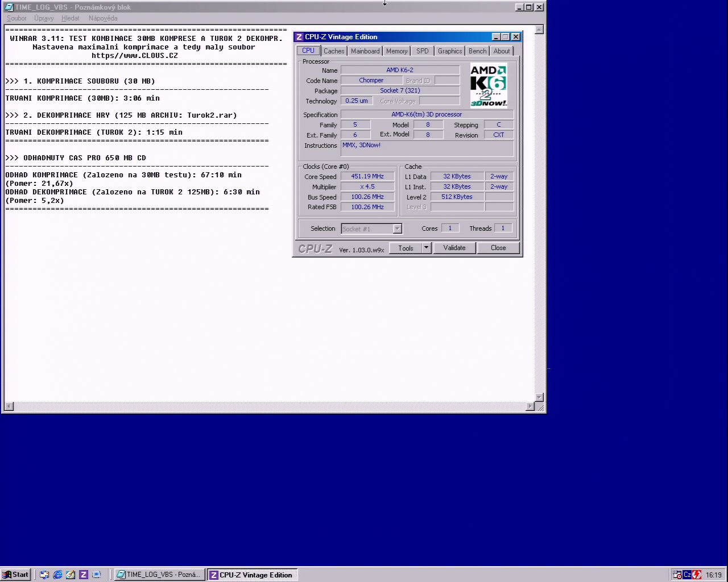Click the Bus Speed value 100.26 MHz
Screen dimensions: 728x582
367,197
